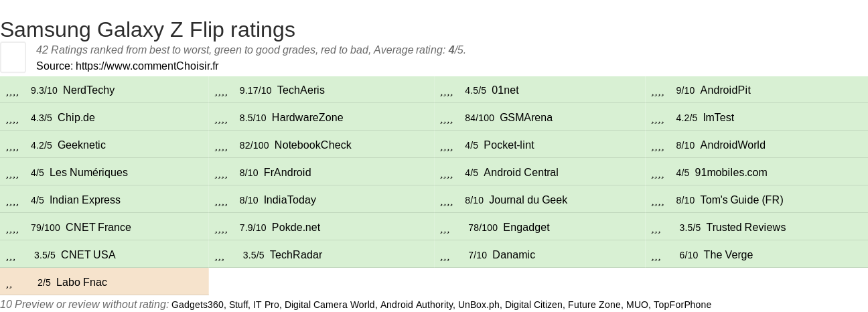Select TopForPhone unrated review

[x=682, y=305]
